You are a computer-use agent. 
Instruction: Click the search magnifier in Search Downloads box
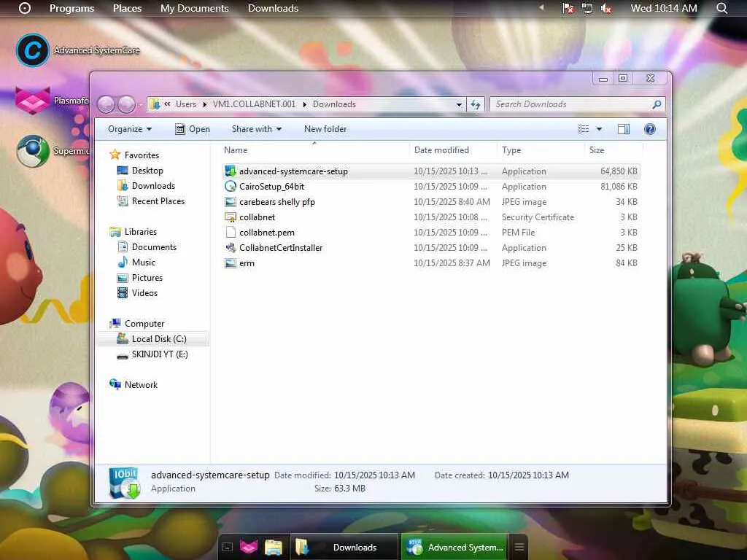[657, 104]
